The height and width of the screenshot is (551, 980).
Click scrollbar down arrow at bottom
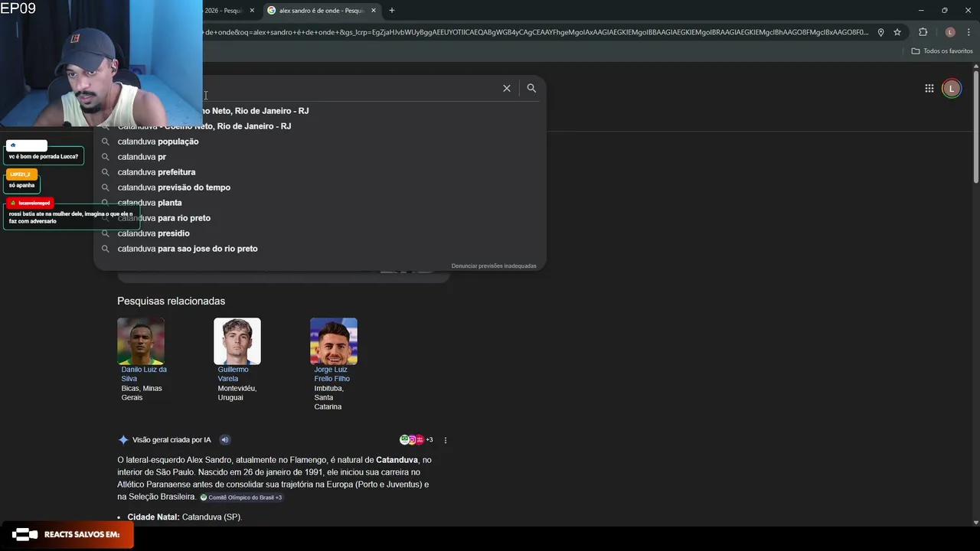coord(976,523)
